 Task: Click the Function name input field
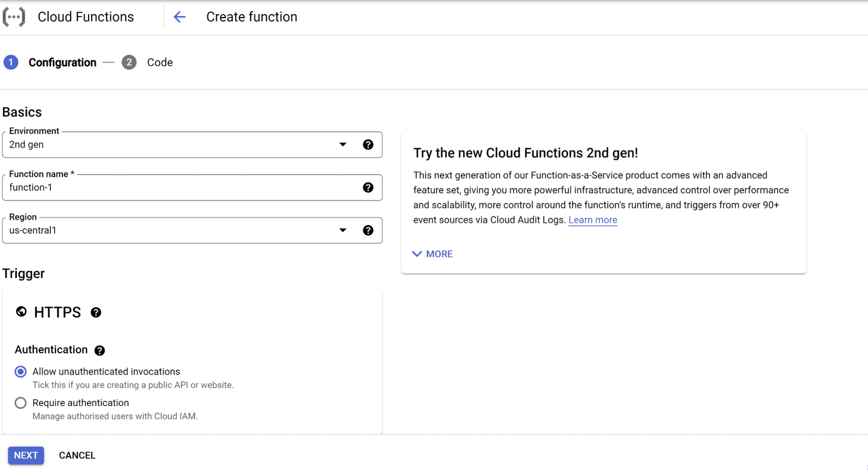pos(192,187)
